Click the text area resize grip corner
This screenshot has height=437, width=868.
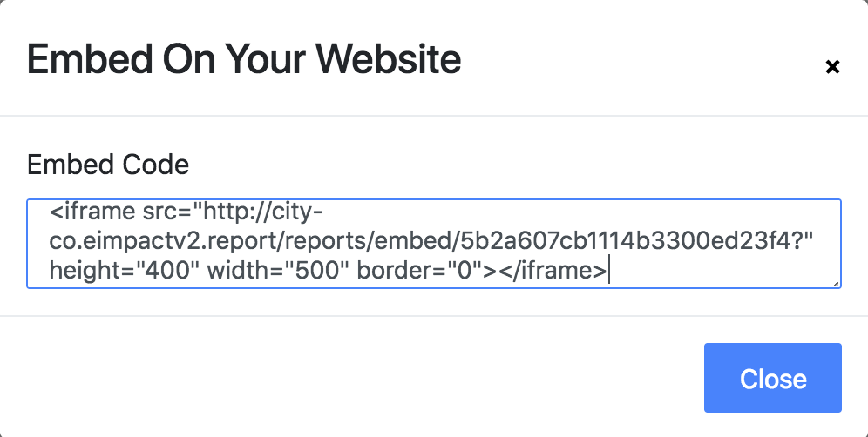(836, 284)
